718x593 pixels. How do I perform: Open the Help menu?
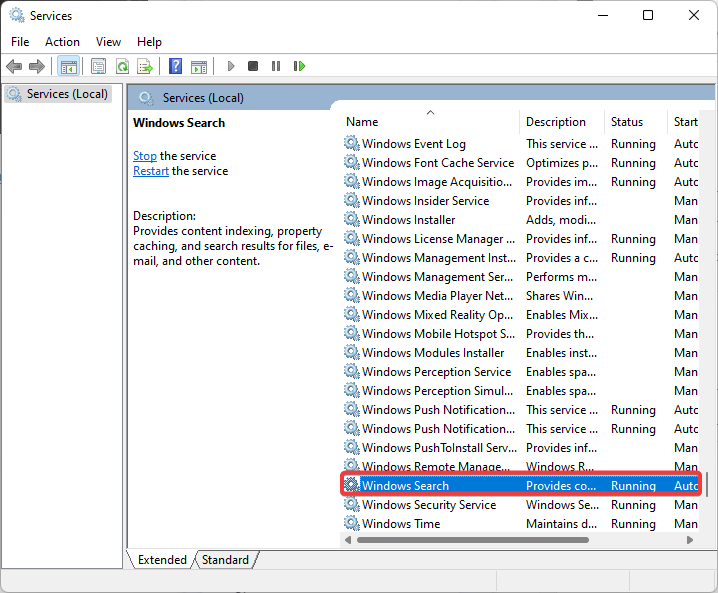tap(149, 42)
